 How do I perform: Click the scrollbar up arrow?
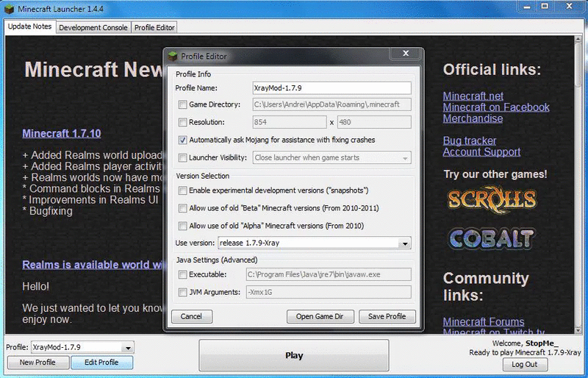pyautogui.click(x=578, y=40)
